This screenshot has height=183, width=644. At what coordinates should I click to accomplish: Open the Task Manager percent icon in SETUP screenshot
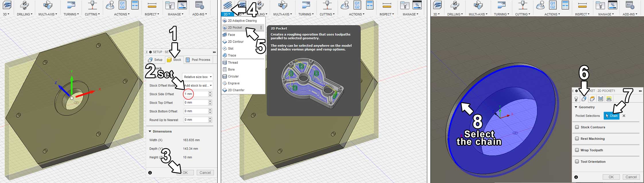182,5
